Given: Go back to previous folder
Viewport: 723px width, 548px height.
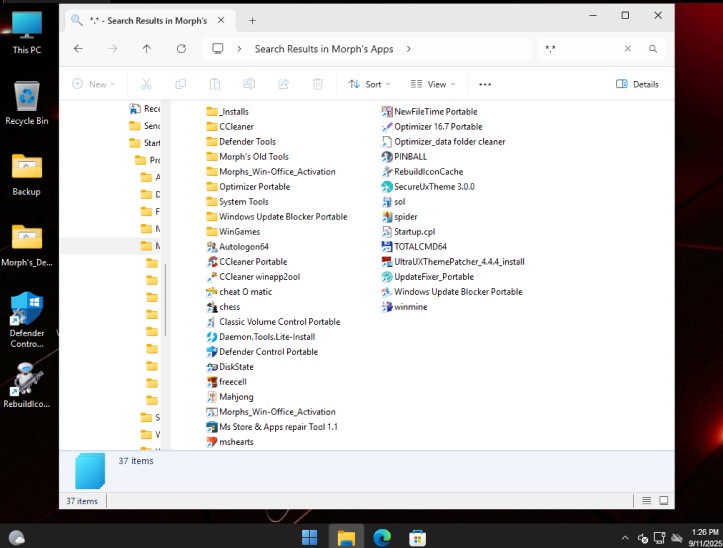Looking at the screenshot, I should coord(78,48).
